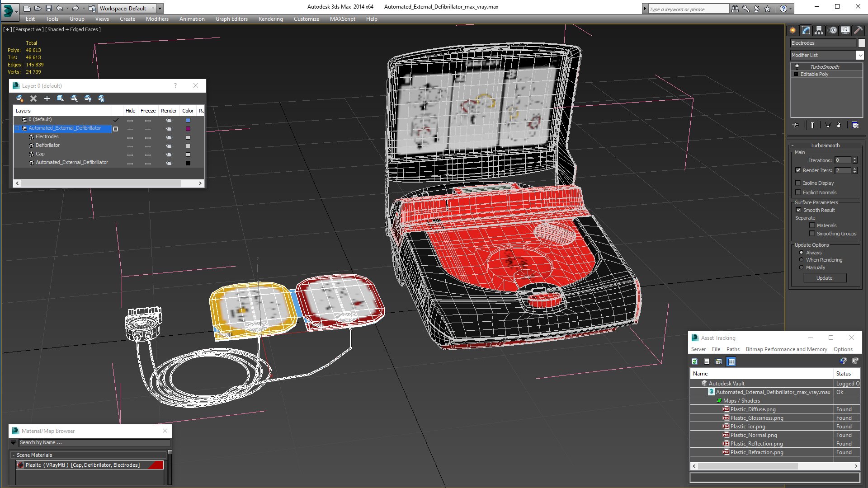Expand the Editable Poly sub-object tree
Screen dimensions: 868x488
(796, 74)
